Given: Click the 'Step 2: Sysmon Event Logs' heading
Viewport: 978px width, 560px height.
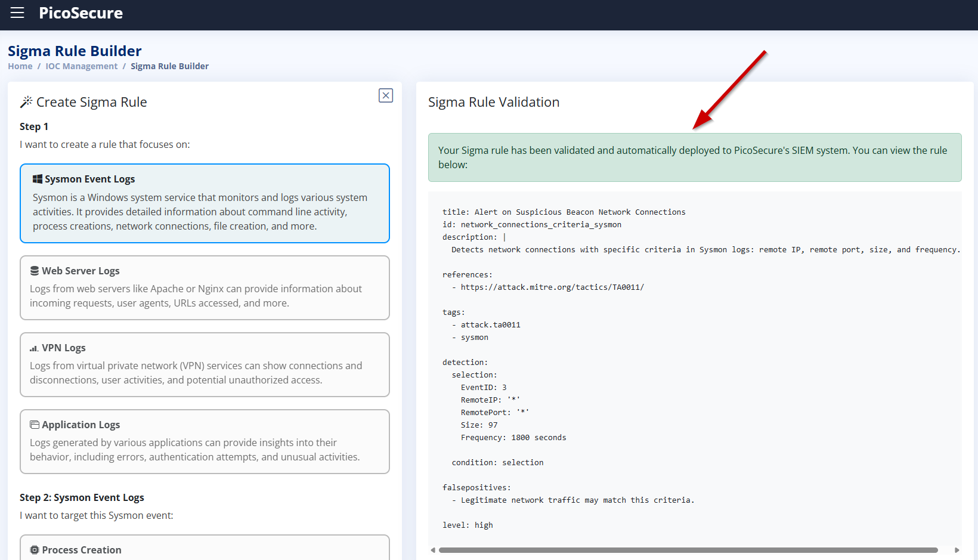Looking at the screenshot, I should coord(82,497).
